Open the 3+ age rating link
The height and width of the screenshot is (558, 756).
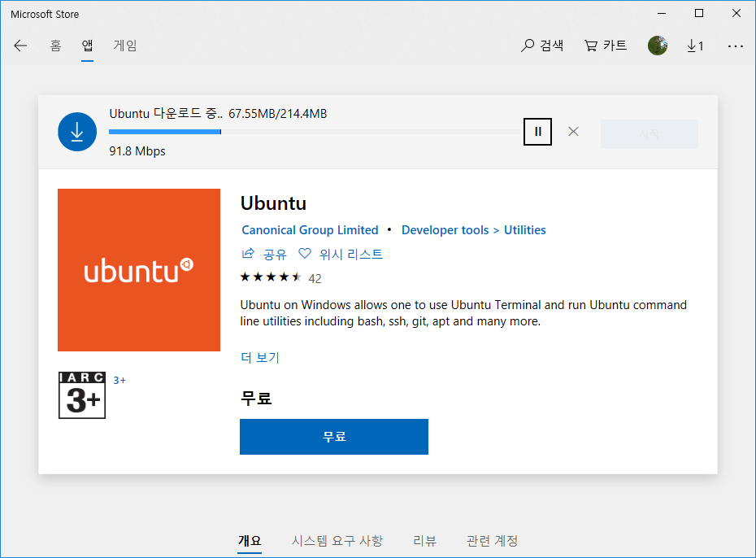119,381
